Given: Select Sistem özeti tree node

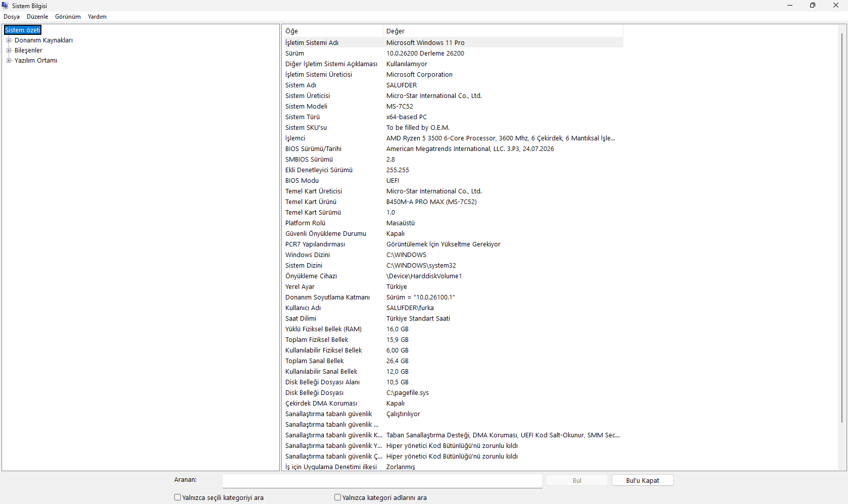Looking at the screenshot, I should pos(23,30).
